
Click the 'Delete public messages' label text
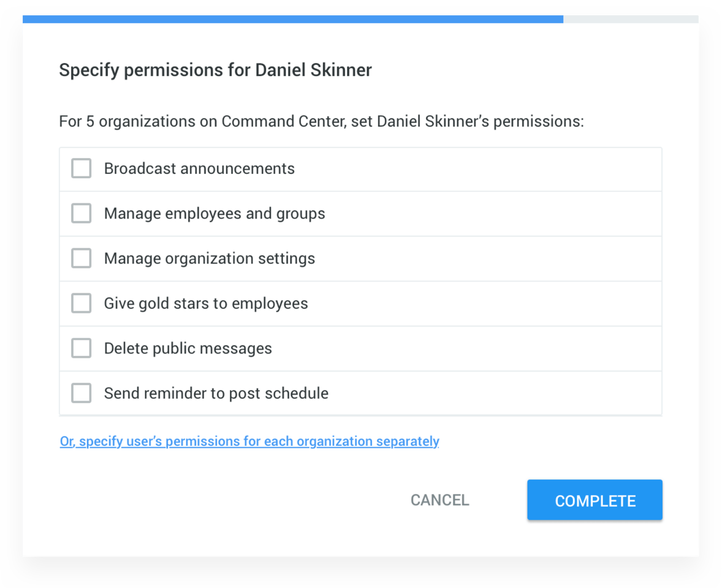(x=188, y=348)
